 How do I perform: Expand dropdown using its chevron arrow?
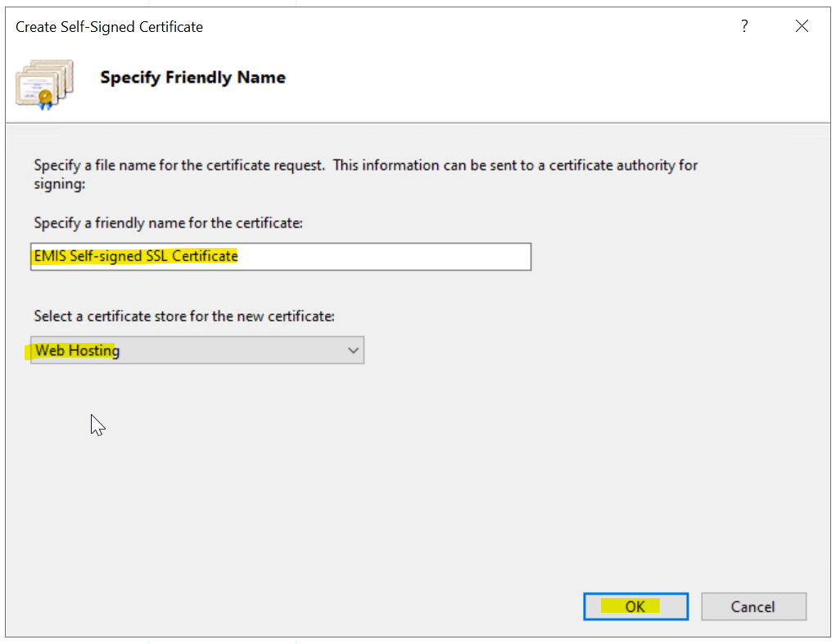click(353, 350)
